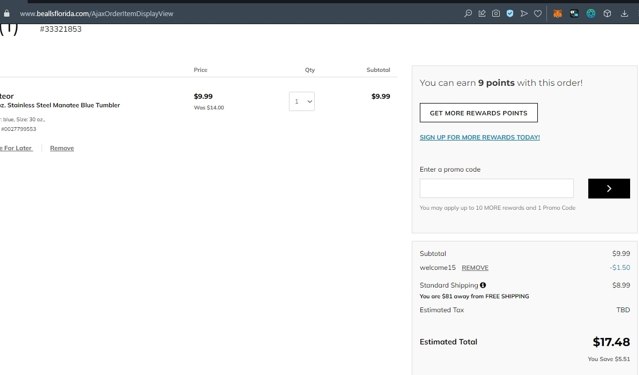
Task: Click the 10 MORE rewards and 1 Promo Code note
Action: click(x=498, y=207)
